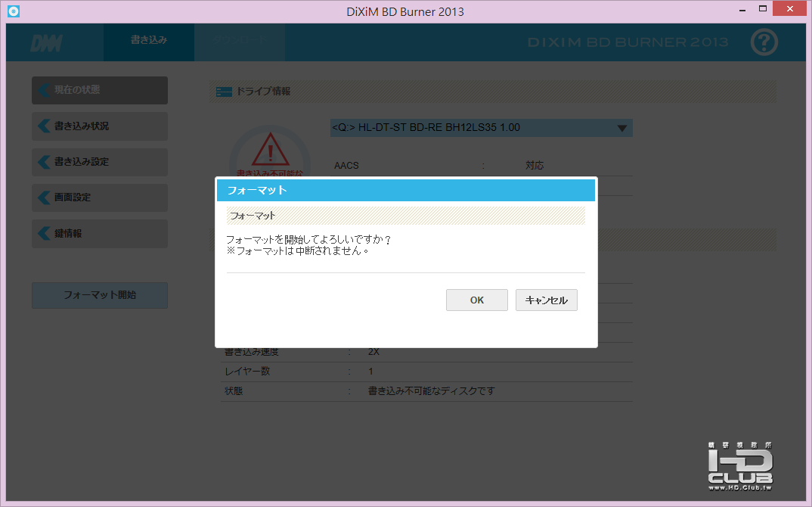The height and width of the screenshot is (507, 812).
Task: Switch to the 書き込み tab
Action: point(149,42)
